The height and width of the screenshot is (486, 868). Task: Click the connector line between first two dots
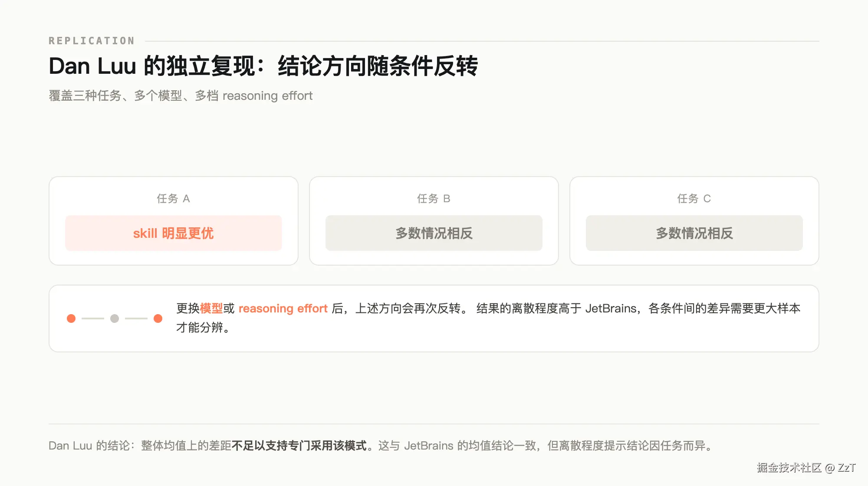[93, 319]
